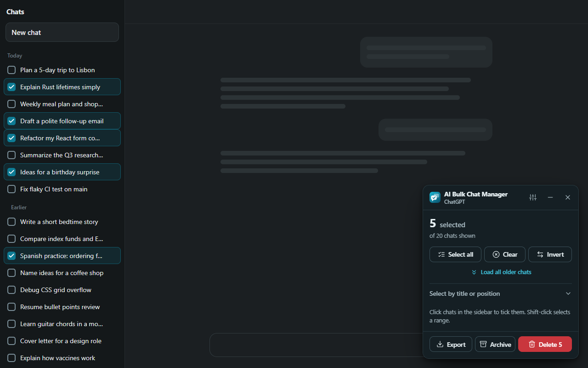Open the chat titled Summarize the Q3 research...

(62, 155)
